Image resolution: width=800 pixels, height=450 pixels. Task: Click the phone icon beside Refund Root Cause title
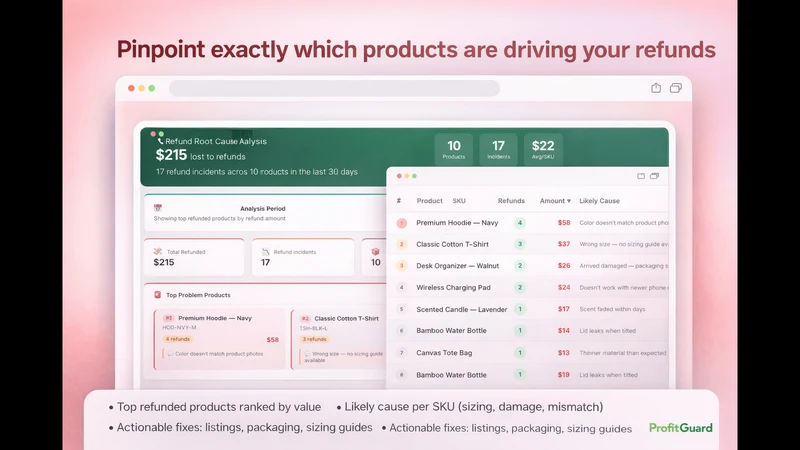[160, 141]
